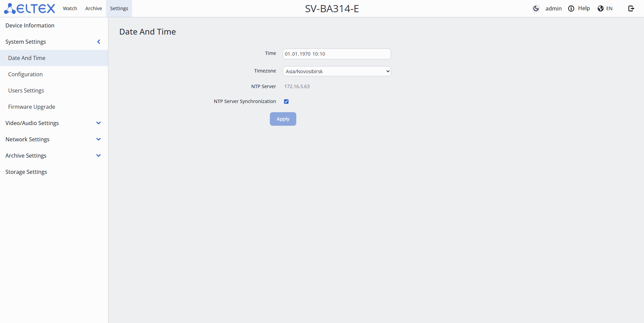Switch to the Archive tab

pyautogui.click(x=93, y=8)
